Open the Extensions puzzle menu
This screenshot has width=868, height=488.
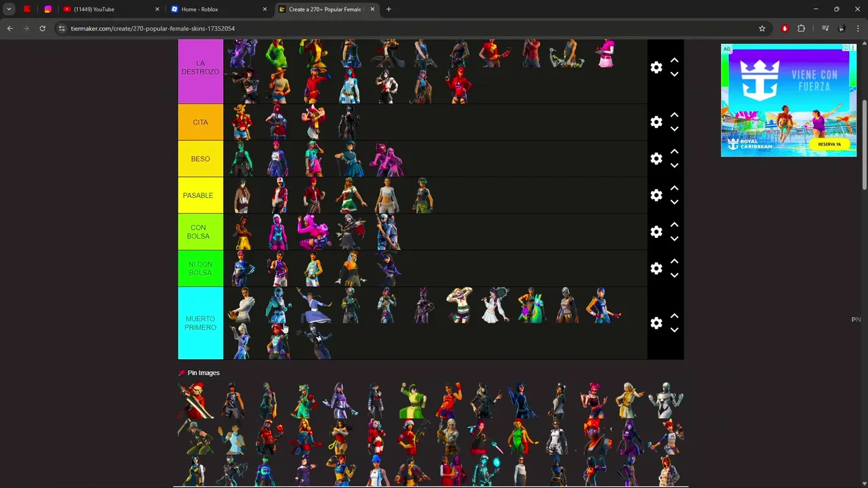coord(802,28)
